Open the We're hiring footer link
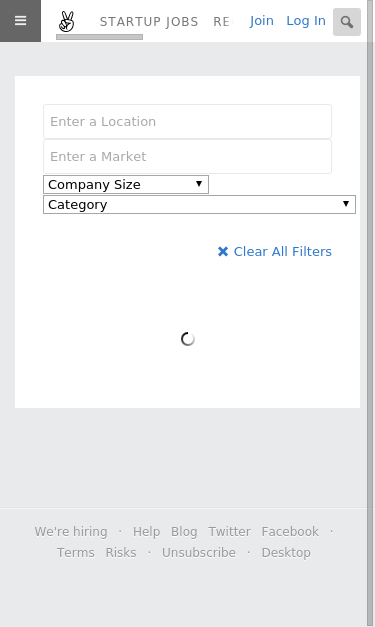This screenshot has width=375, height=627. click(x=71, y=531)
